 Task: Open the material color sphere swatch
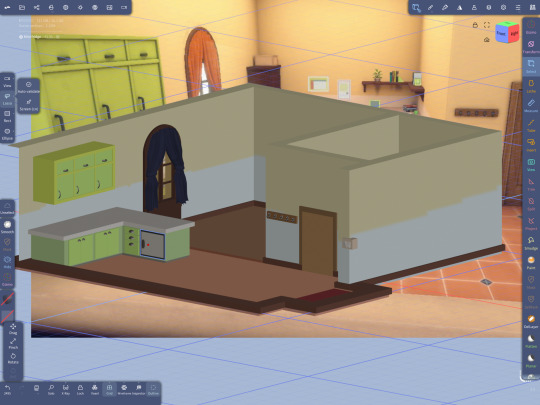click(x=7, y=299)
